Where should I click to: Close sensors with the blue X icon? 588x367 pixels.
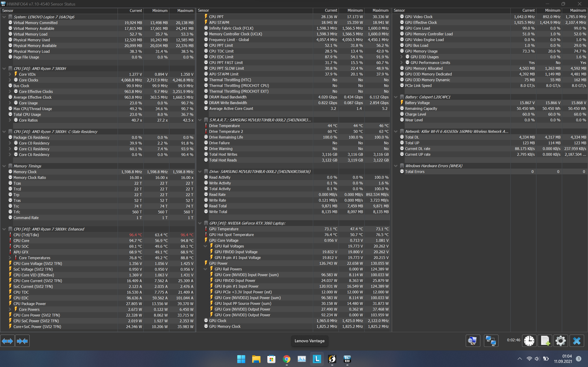click(x=577, y=341)
